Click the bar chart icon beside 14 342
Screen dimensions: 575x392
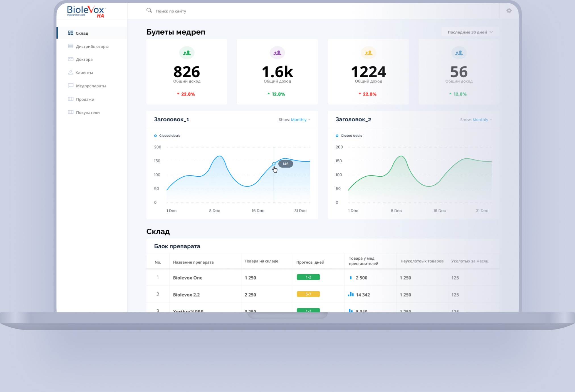point(351,294)
